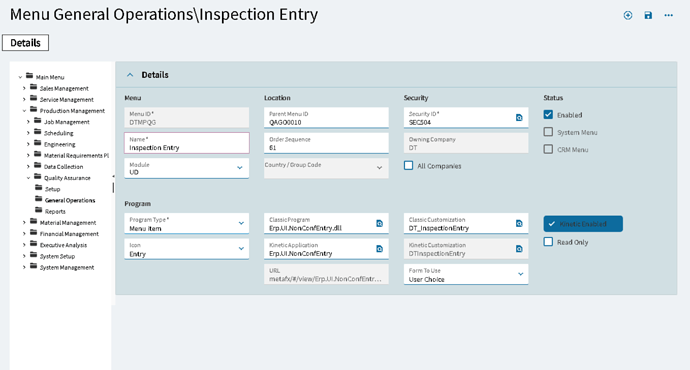Click the Kinetic Customization search icon
690x370 pixels.
click(x=519, y=249)
